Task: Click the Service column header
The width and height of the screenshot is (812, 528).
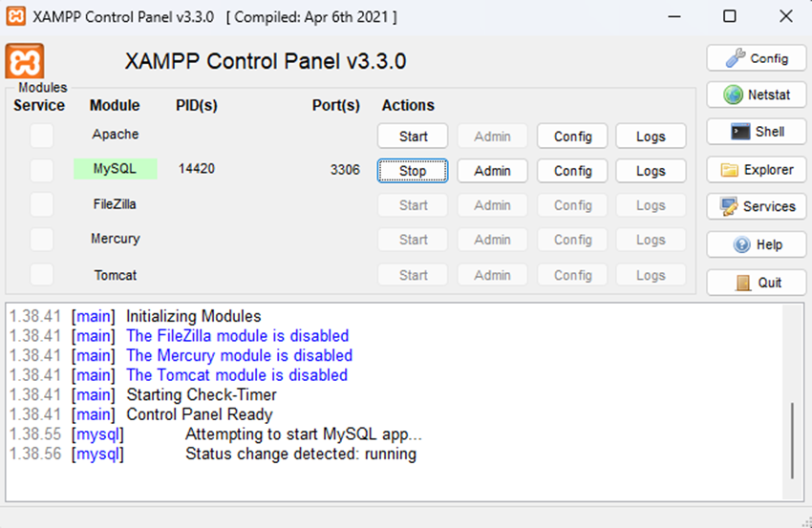Action: pyautogui.click(x=39, y=106)
